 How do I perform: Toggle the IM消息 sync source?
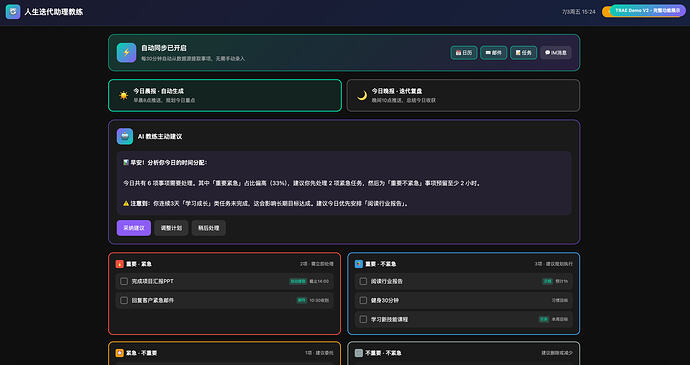[x=556, y=52]
